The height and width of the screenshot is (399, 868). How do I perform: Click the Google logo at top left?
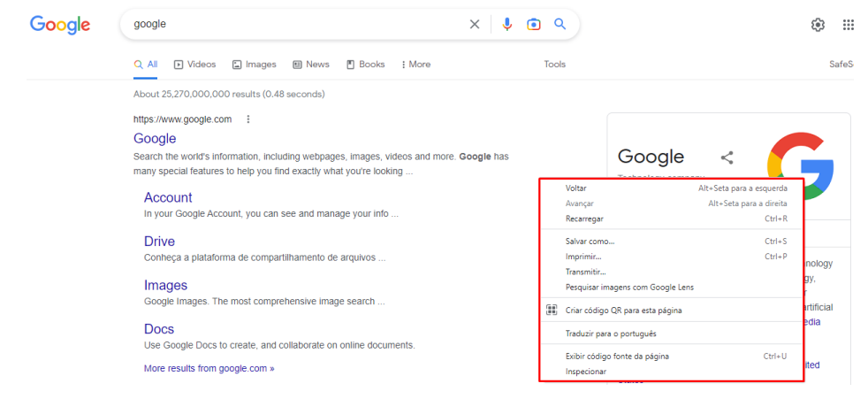[x=60, y=25]
